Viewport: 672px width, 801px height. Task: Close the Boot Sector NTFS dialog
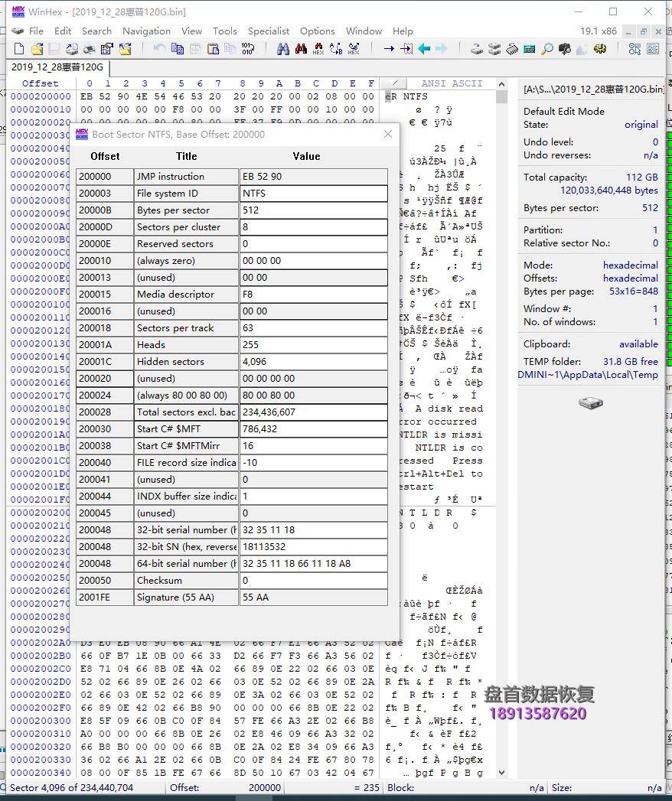pyautogui.click(x=388, y=134)
